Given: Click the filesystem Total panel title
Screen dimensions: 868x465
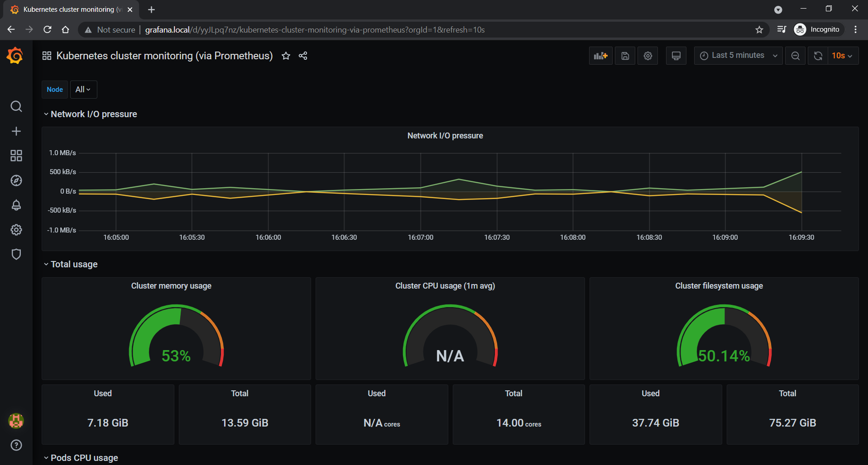Looking at the screenshot, I should [x=787, y=394].
